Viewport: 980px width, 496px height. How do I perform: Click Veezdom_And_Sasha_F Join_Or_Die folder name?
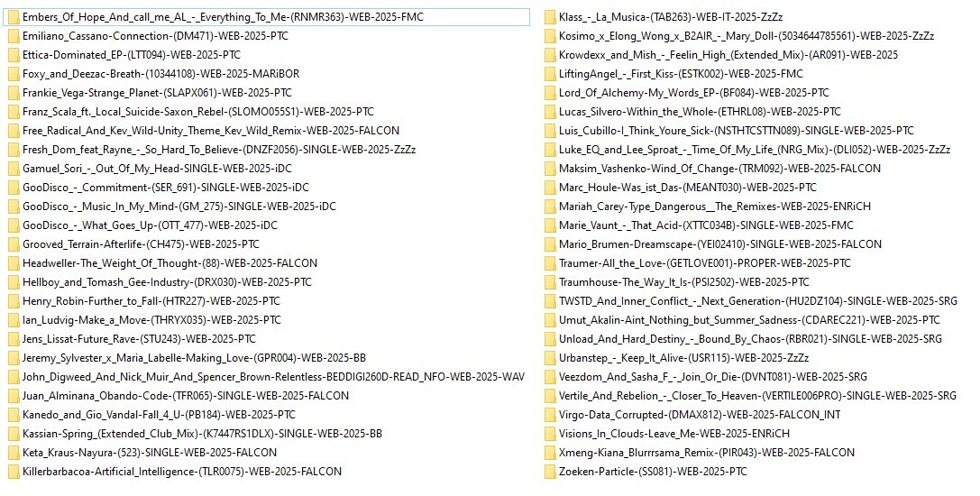pyautogui.click(x=713, y=377)
